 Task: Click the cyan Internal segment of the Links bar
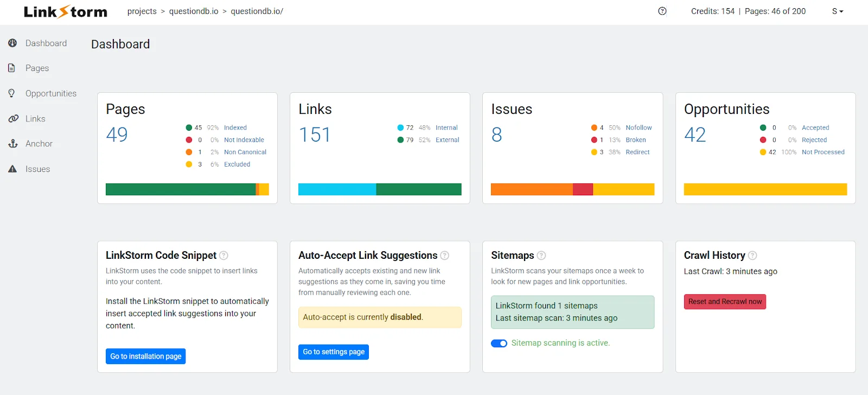pyautogui.click(x=337, y=189)
